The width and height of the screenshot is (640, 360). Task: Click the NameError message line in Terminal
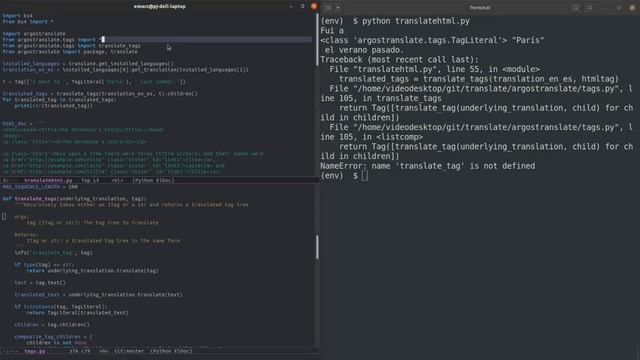pyautogui.click(x=427, y=166)
